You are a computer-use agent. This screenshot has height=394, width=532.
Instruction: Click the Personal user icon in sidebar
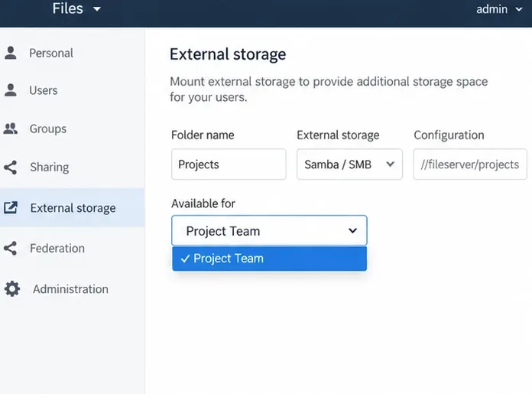11,53
